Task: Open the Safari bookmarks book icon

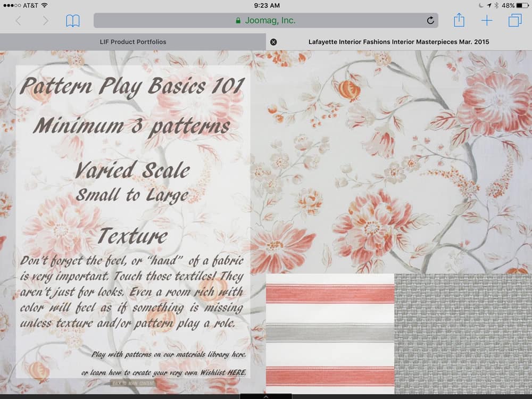Action: [x=73, y=21]
